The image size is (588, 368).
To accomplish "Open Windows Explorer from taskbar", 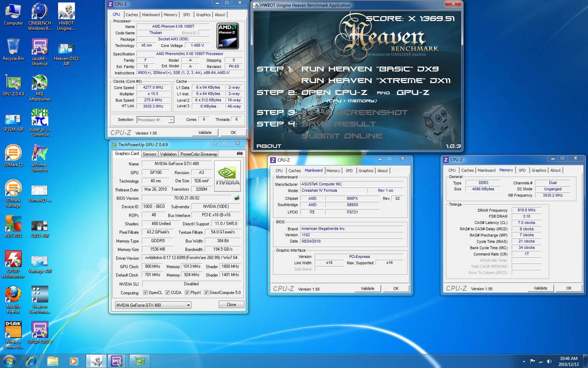I will point(53,361).
